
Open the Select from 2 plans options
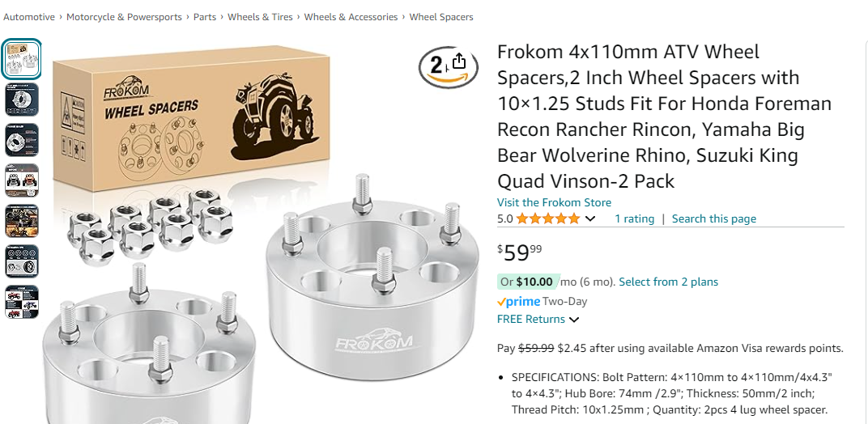pyautogui.click(x=668, y=282)
